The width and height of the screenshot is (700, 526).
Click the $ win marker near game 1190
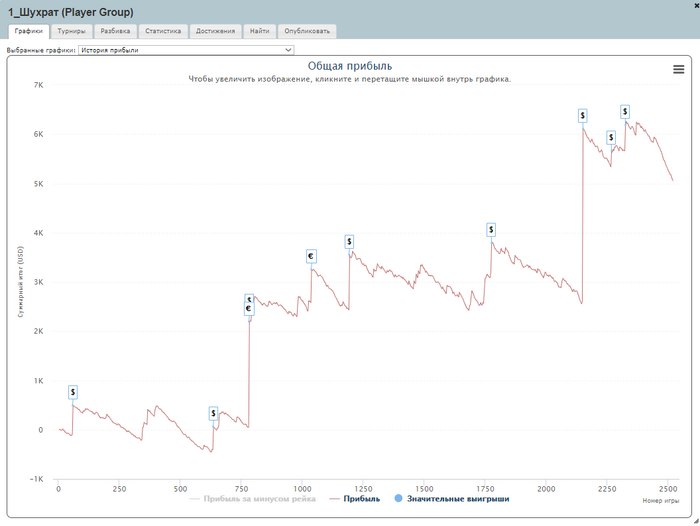[x=349, y=242]
